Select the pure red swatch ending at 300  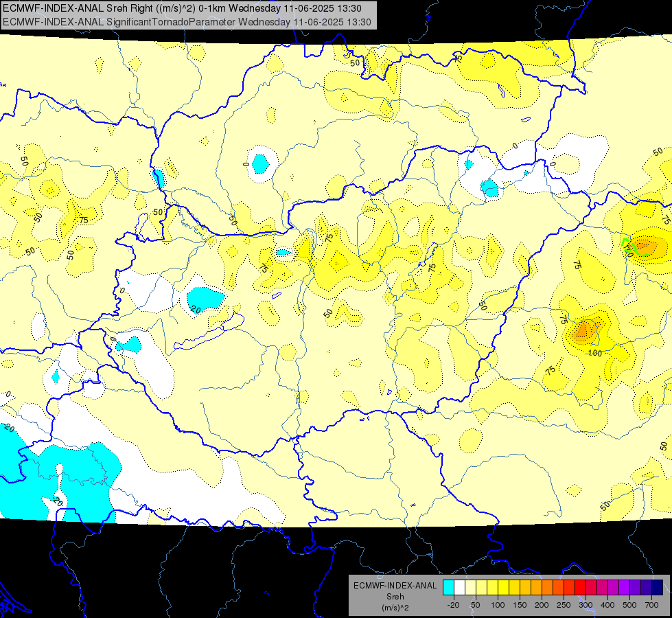(x=580, y=588)
